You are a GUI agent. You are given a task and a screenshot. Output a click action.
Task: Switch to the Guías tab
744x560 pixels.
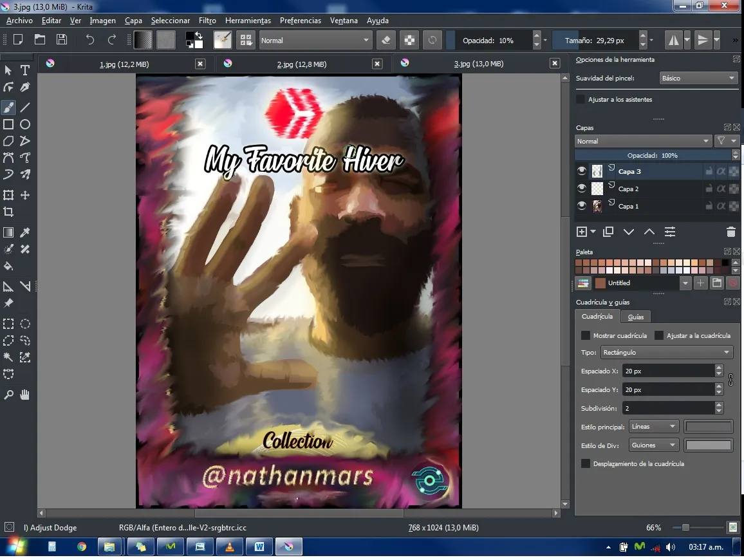point(636,317)
